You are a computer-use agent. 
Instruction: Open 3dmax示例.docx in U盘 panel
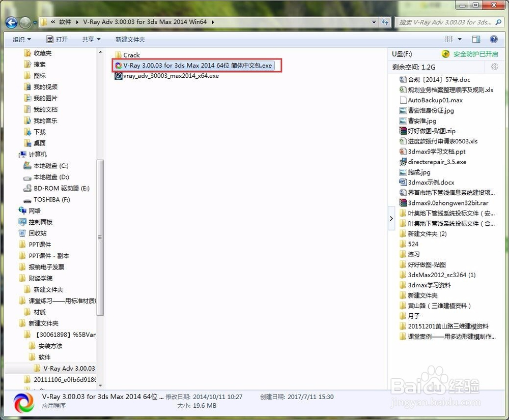[427, 182]
